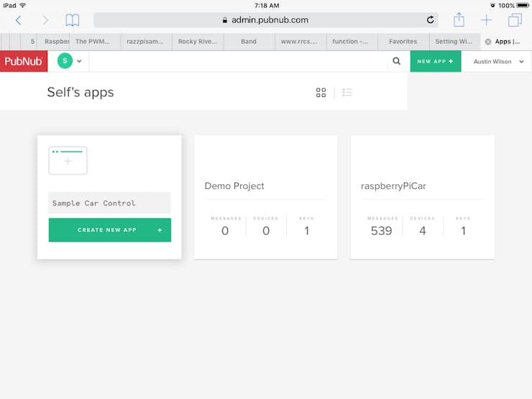Click raspberryPiCar keys count 1

[x=463, y=231]
